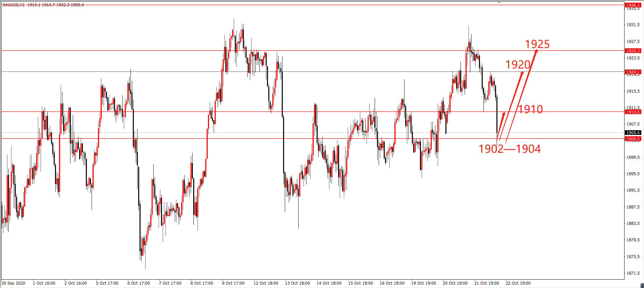Select the 1904.0 red price level label
Screen dimensions: 644x288
pyautogui.click(x=633, y=139)
